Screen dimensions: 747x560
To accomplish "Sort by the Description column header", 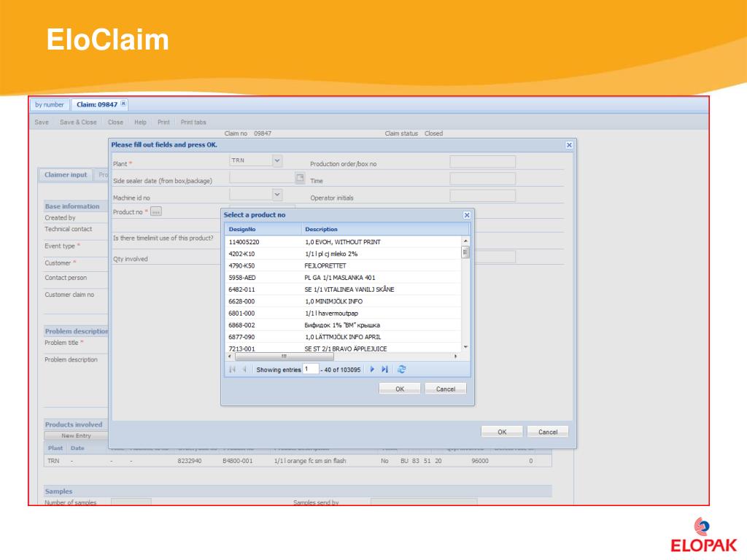I will (385, 229).
